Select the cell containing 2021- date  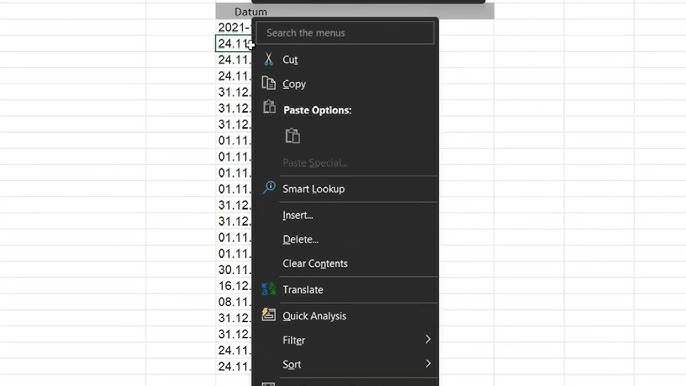point(234,27)
